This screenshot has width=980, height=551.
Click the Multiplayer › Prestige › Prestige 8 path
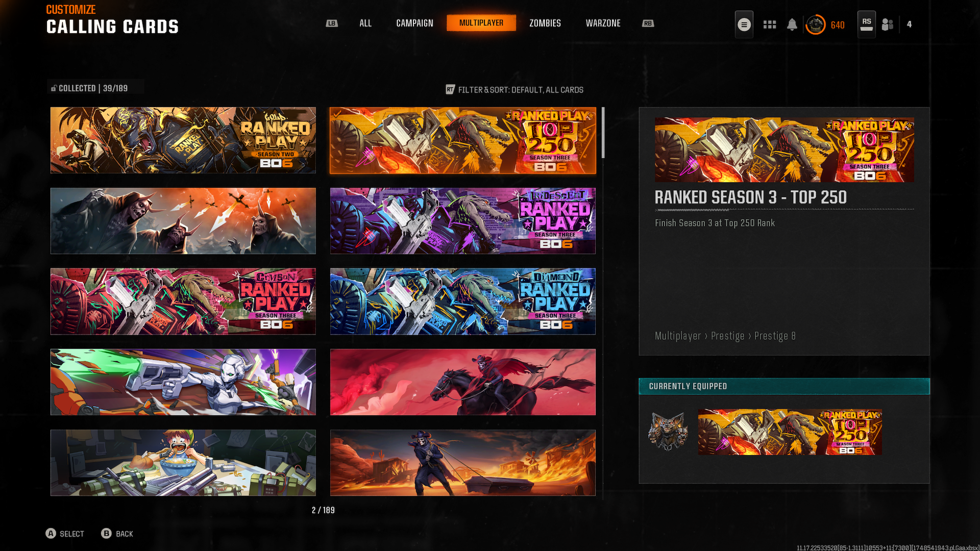pos(725,336)
